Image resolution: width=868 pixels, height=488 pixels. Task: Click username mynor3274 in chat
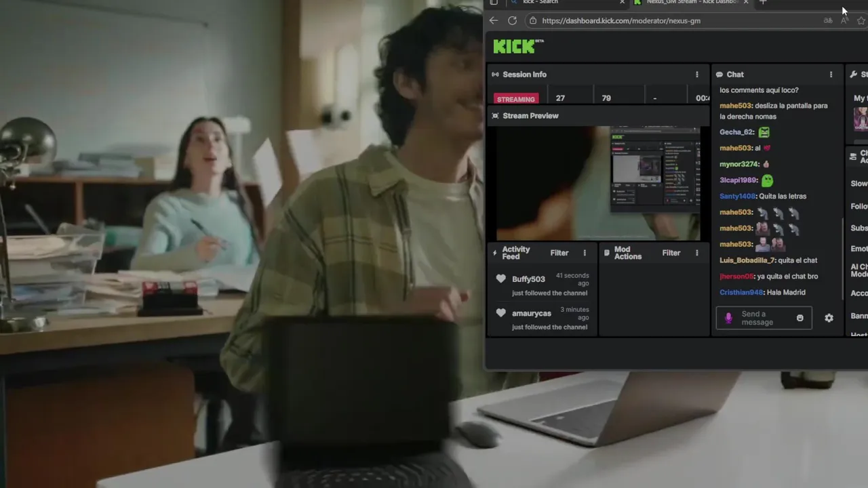740,164
